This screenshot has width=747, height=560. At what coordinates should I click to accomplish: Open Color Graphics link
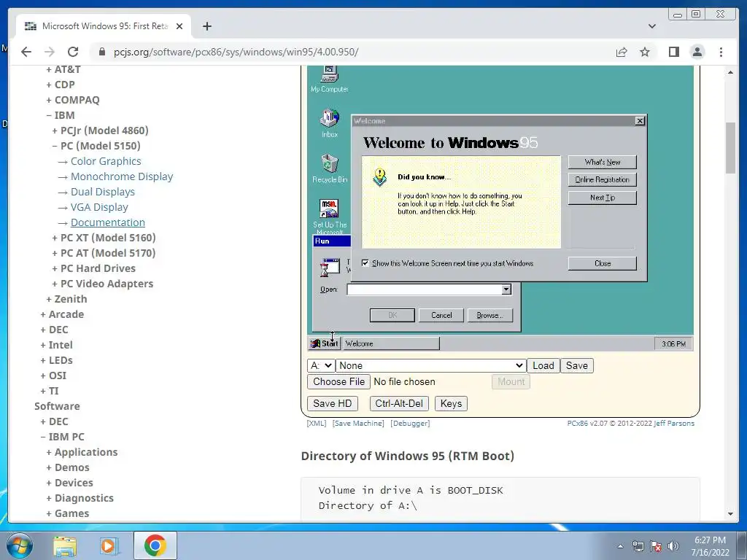[106, 161]
